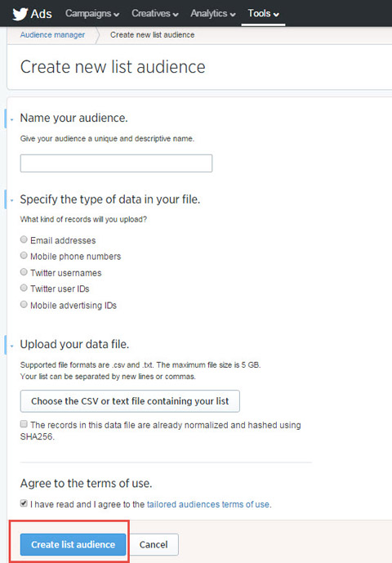Screen dimensions: 392x563
Task: Open the Tools dropdown menu
Action: click(263, 14)
